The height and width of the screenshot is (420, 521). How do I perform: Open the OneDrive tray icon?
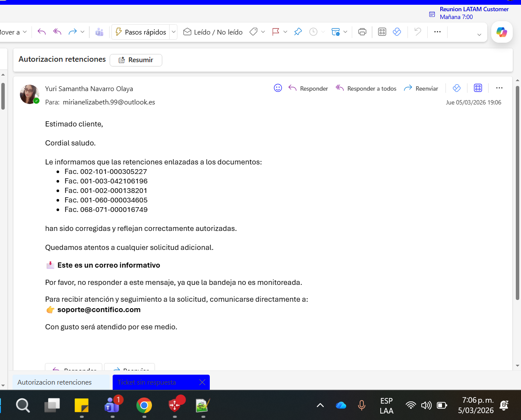click(x=341, y=405)
